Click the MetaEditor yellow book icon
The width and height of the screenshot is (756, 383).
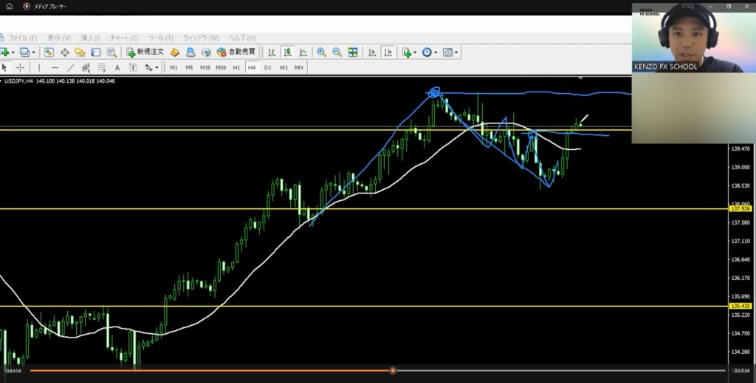tap(175, 52)
